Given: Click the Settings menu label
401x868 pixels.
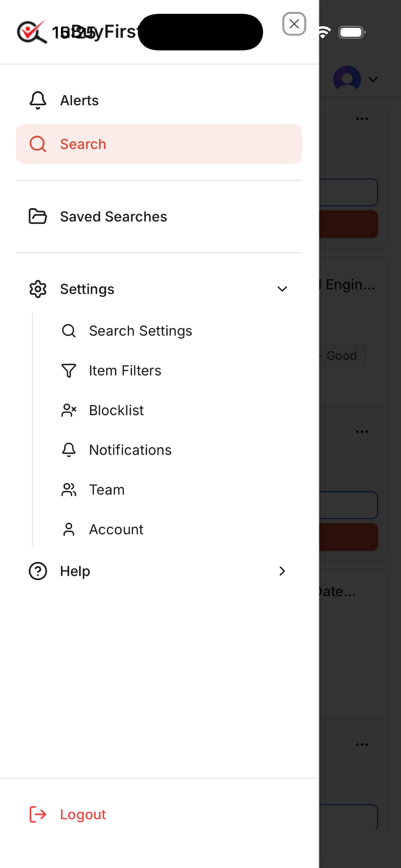Looking at the screenshot, I should [87, 289].
